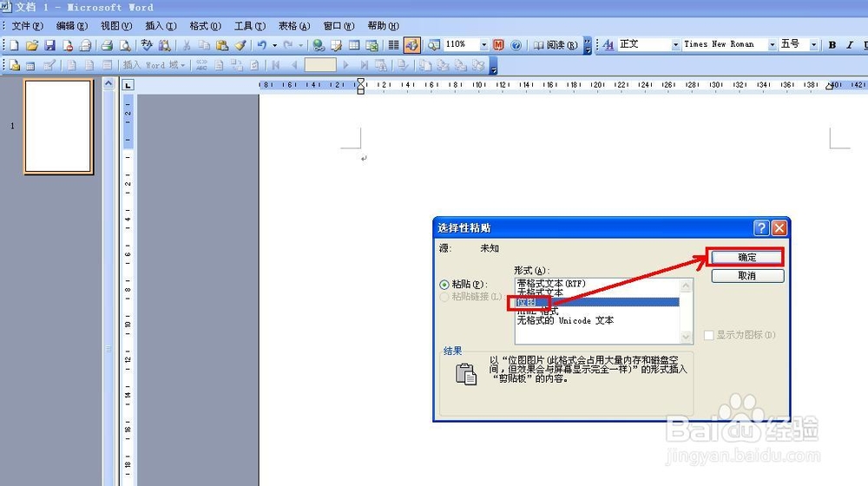
Task: Select the 粘贴链接(L) radio button
Action: 444,297
